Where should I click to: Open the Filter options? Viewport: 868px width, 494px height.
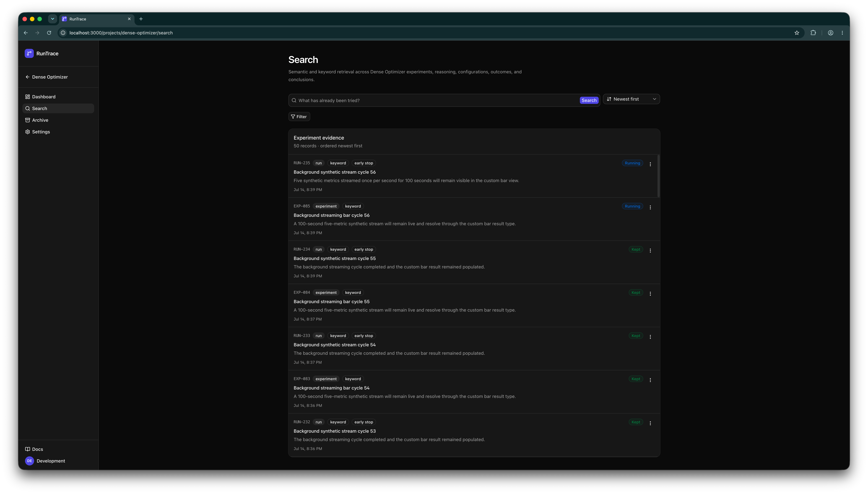[x=299, y=117]
